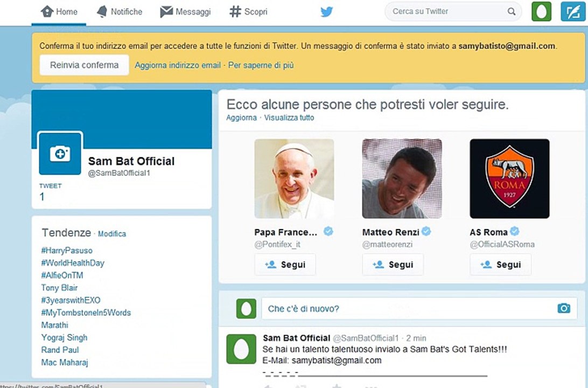Screen dimensions: 588x388
Task: Open trend #MyTombstoneIn5Words
Action: pos(86,313)
